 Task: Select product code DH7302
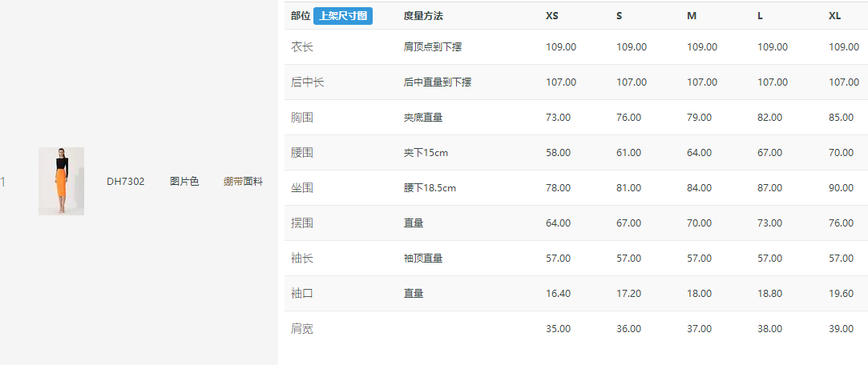coord(126,182)
